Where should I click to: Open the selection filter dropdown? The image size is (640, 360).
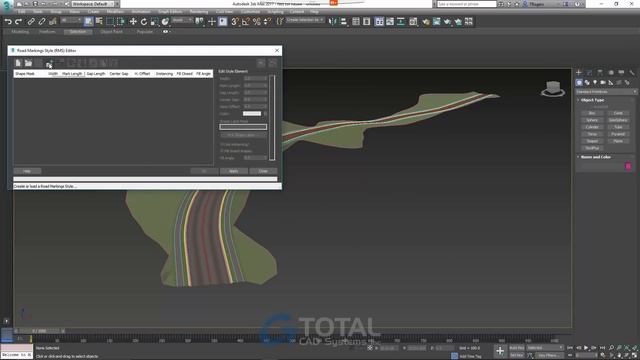tap(71, 20)
